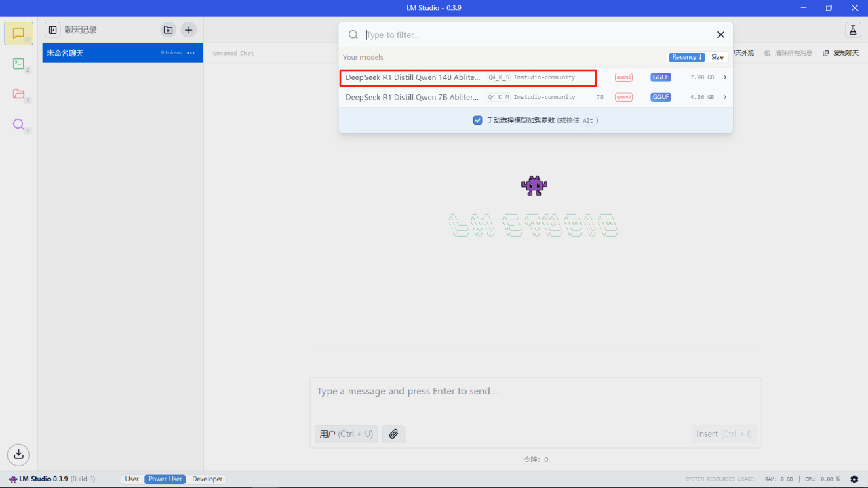Screen dimensions: 868x488
Task: Select DeepSeek R1 Distill Qwen 7B model
Action: pyautogui.click(x=536, y=97)
